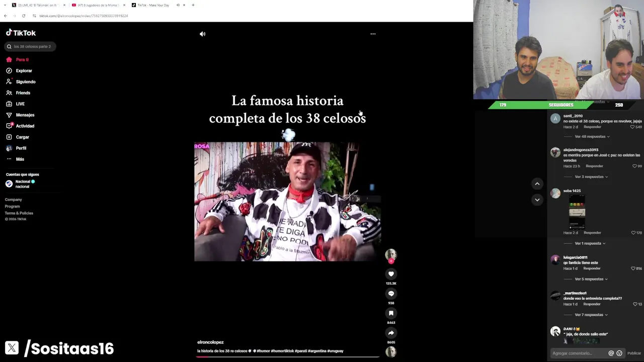
Task: Open the sound disc at bottom of action bar
Action: click(391, 352)
